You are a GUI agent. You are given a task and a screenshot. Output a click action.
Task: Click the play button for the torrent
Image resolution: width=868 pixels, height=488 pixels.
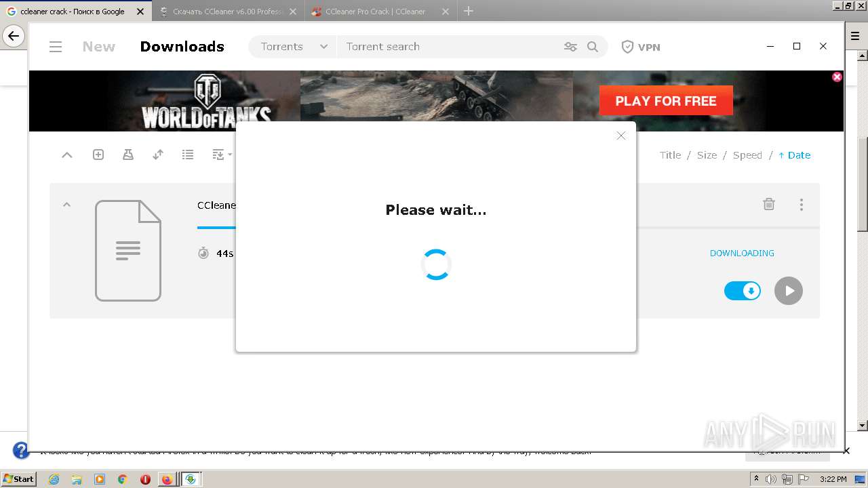click(789, 291)
